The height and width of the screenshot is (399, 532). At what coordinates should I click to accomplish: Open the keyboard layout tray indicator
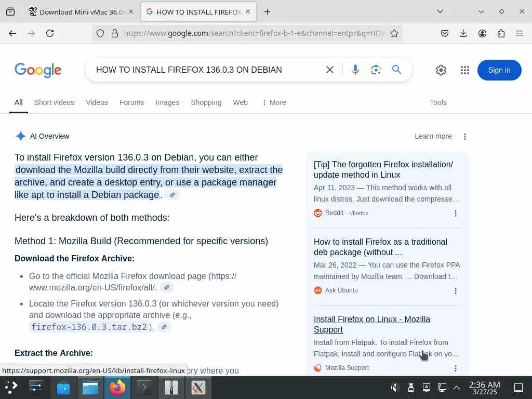(x=426, y=388)
